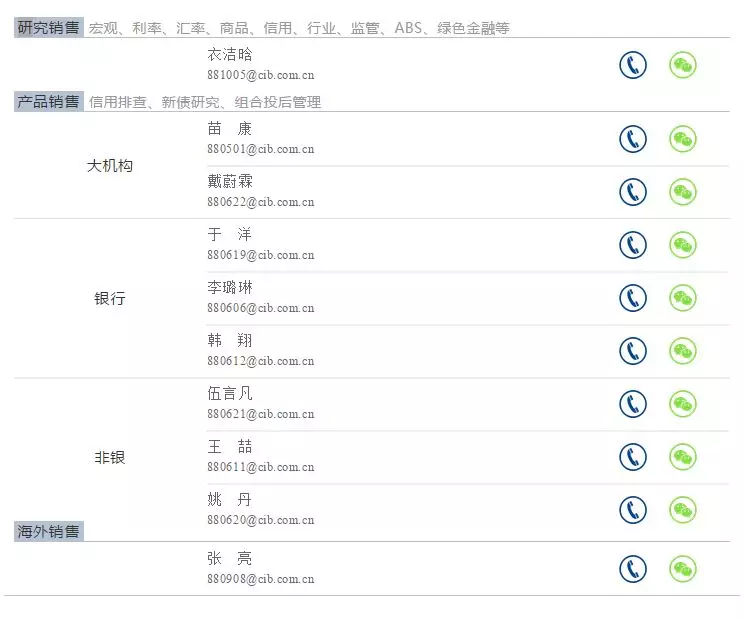Open WeChat icon for 张亮
The image size is (744, 619).
[682, 569]
